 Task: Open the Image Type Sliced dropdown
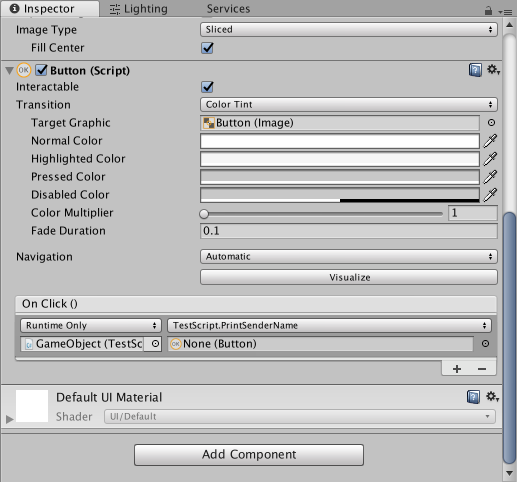[349, 29]
